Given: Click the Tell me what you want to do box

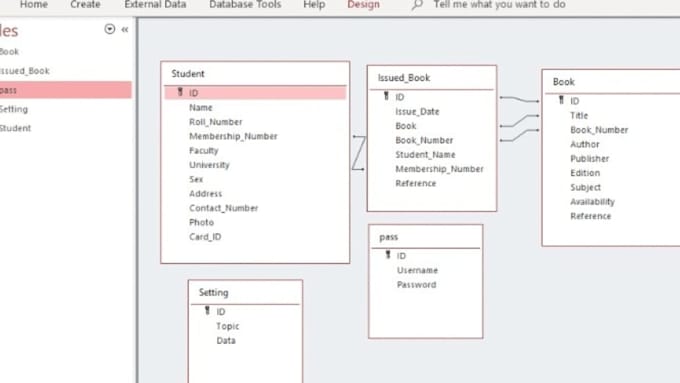Looking at the screenshot, I should tap(499, 5).
